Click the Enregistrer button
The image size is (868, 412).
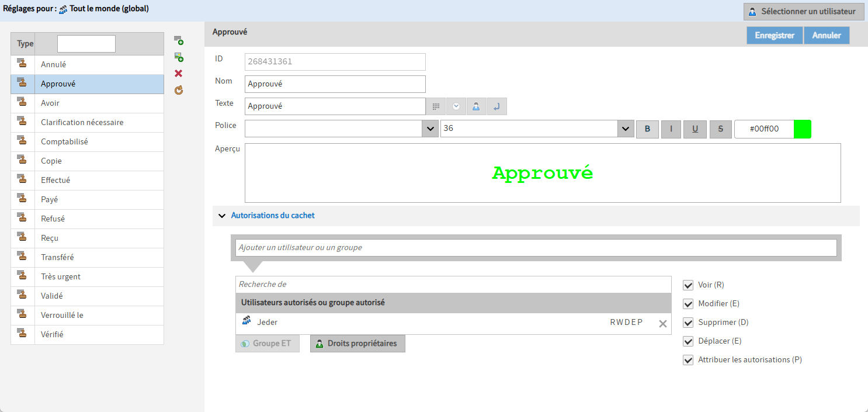point(774,36)
